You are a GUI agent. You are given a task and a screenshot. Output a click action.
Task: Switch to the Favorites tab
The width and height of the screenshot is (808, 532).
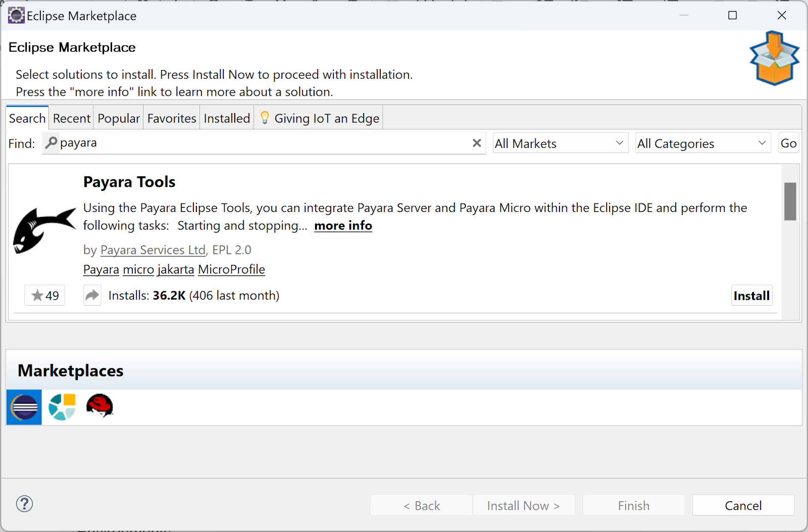coord(172,118)
